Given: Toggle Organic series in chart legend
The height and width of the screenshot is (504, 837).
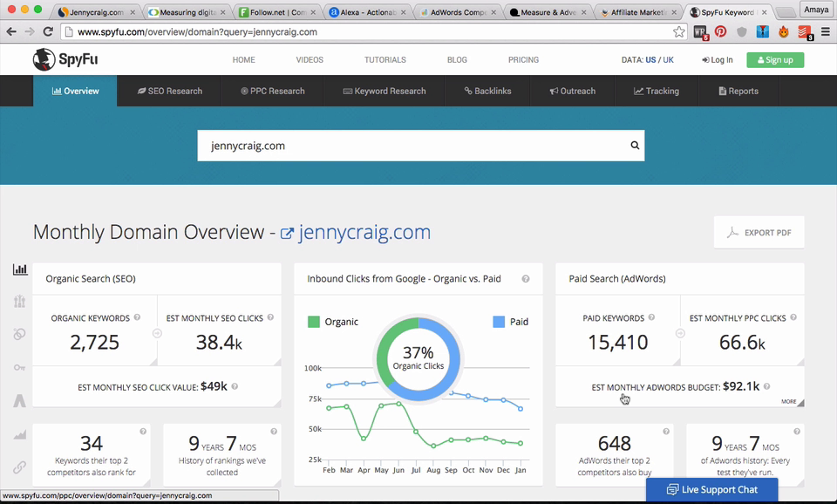Looking at the screenshot, I should (x=333, y=322).
